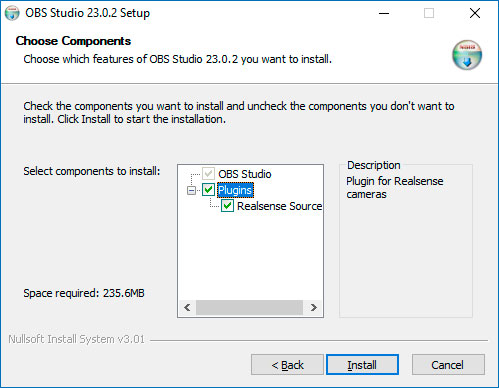Minimize the setup window
The image size is (499, 388).
pos(384,13)
